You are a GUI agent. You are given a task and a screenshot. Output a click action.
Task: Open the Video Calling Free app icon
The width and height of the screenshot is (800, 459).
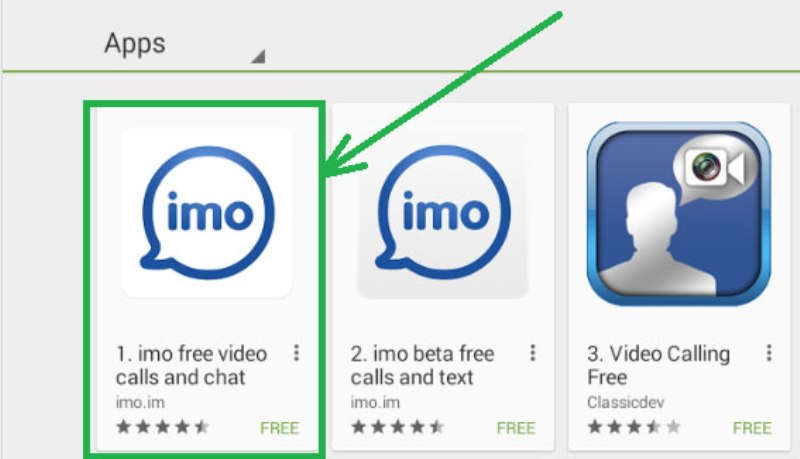pyautogui.click(x=679, y=213)
